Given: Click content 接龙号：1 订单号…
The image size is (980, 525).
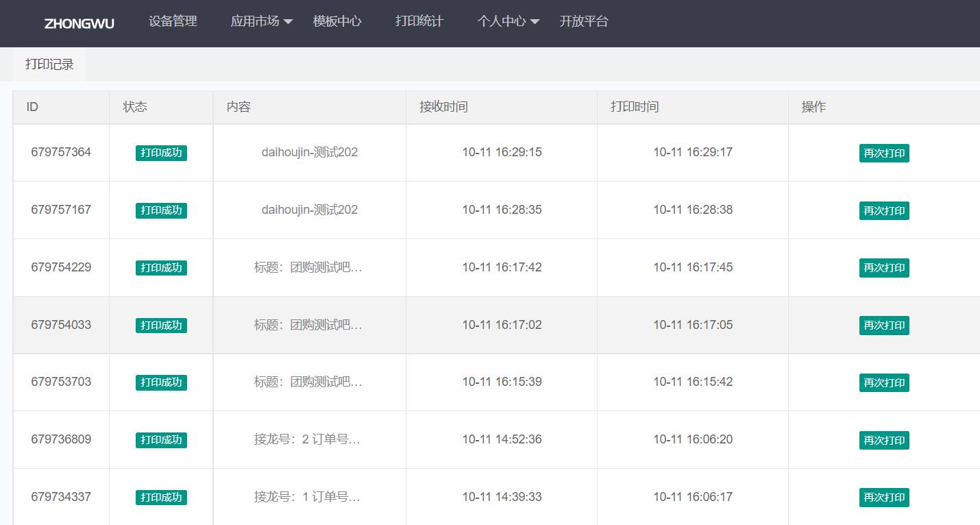Looking at the screenshot, I should (x=307, y=497).
